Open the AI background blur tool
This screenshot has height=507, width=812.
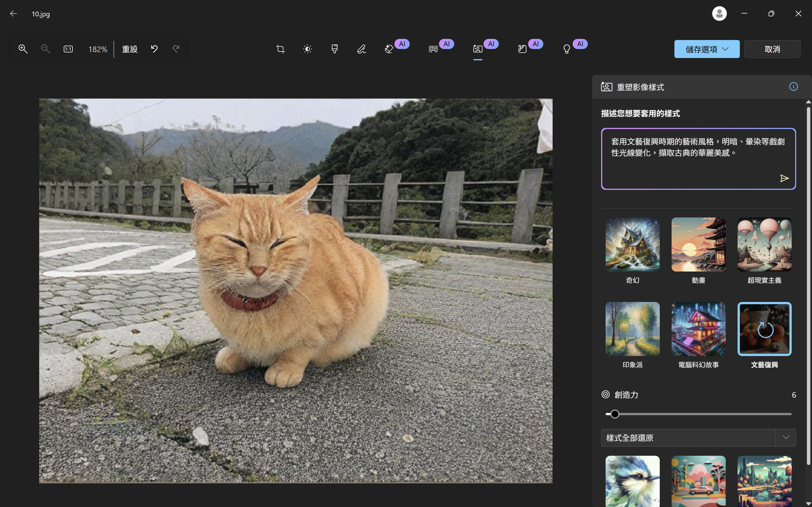coord(433,49)
